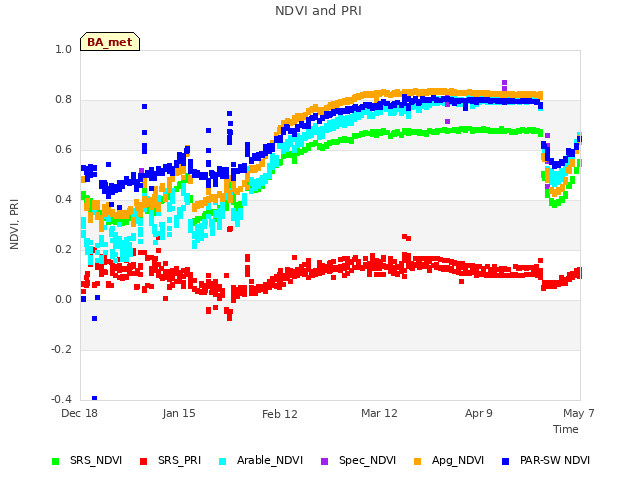The image size is (640, 480).
Task: Select the Arable_NDVI legend label
Action: [270, 460]
